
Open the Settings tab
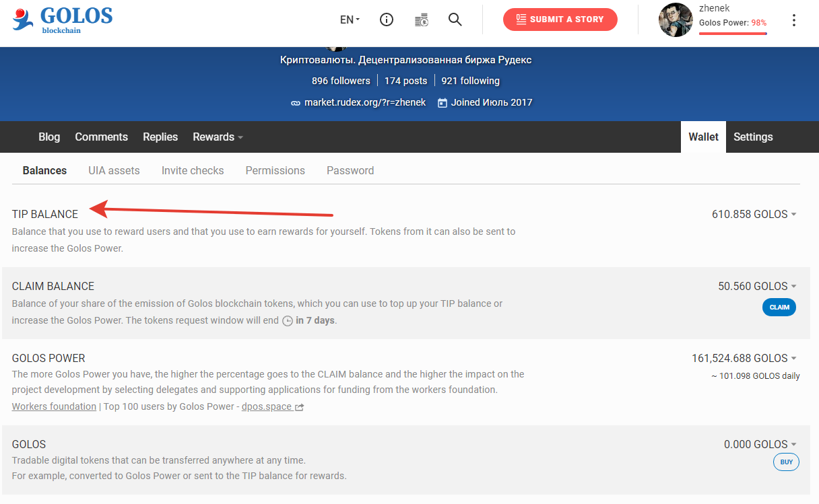pos(753,137)
